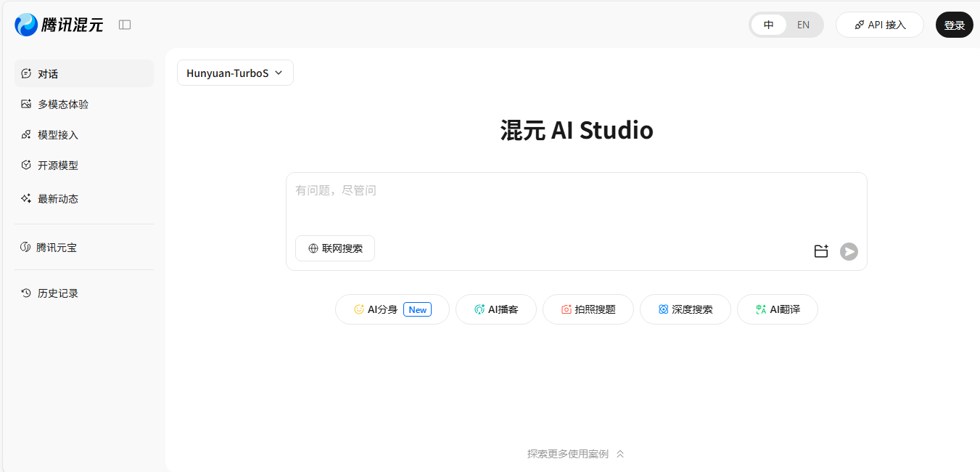The height and width of the screenshot is (472, 980).
Task: Switch language to 中
Action: click(x=769, y=25)
